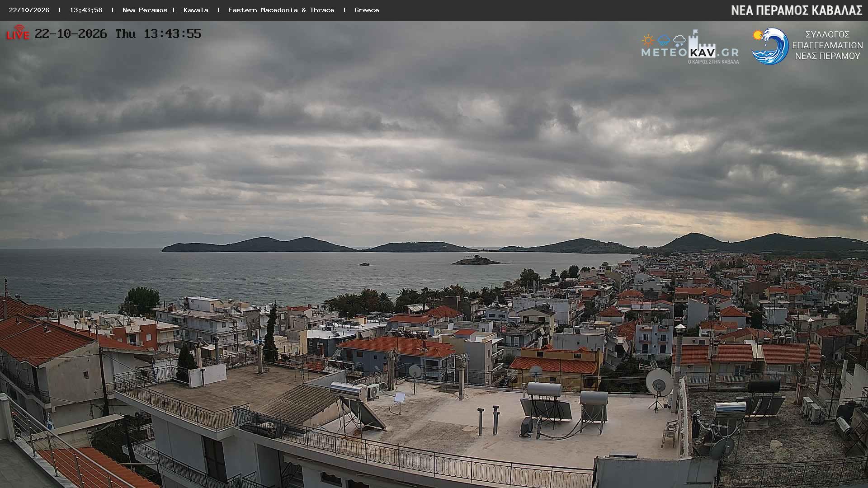Click the ΣΥΛΛΟΓΟΣ ΕΠΑΓΓΕΛΜΑΤΙΩΝ ΝΕΑΣ ΠΕΡΑΜΟΥ text
This screenshot has height=488, width=868.
(x=827, y=45)
